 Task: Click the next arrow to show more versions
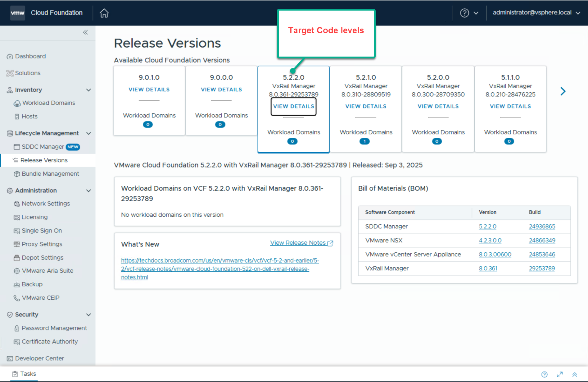click(x=563, y=91)
